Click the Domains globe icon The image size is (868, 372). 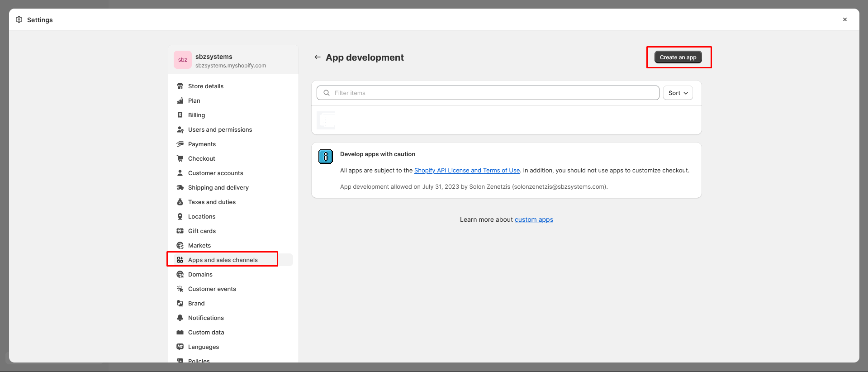(x=180, y=274)
